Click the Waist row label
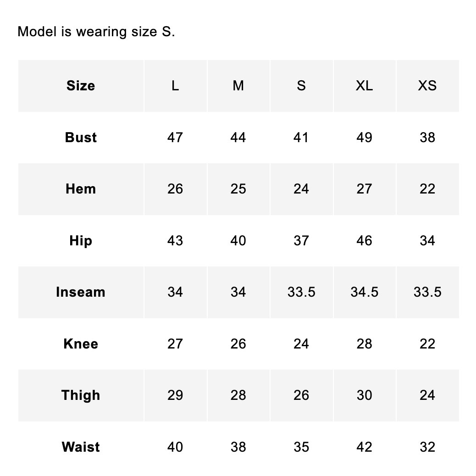476x476 pixels. tap(81, 447)
